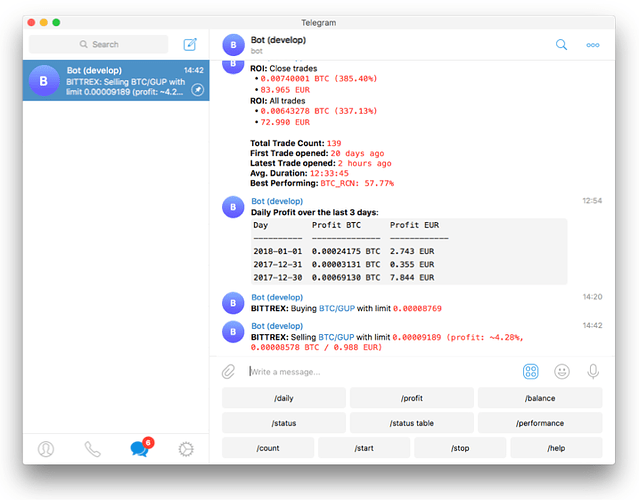Screen dimensions: 639x500
Task: Click the BTC/GUP link in Selling message
Action: click(336, 338)
